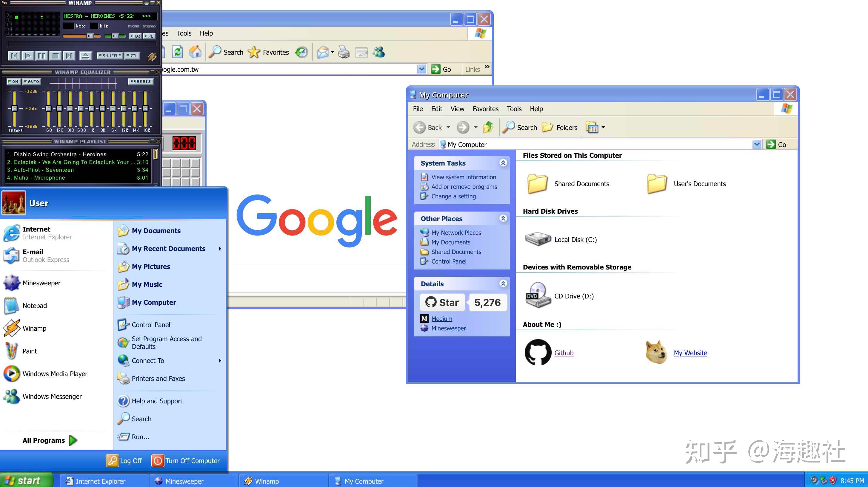Open the Tools menu in Internet Explorer

tap(184, 33)
